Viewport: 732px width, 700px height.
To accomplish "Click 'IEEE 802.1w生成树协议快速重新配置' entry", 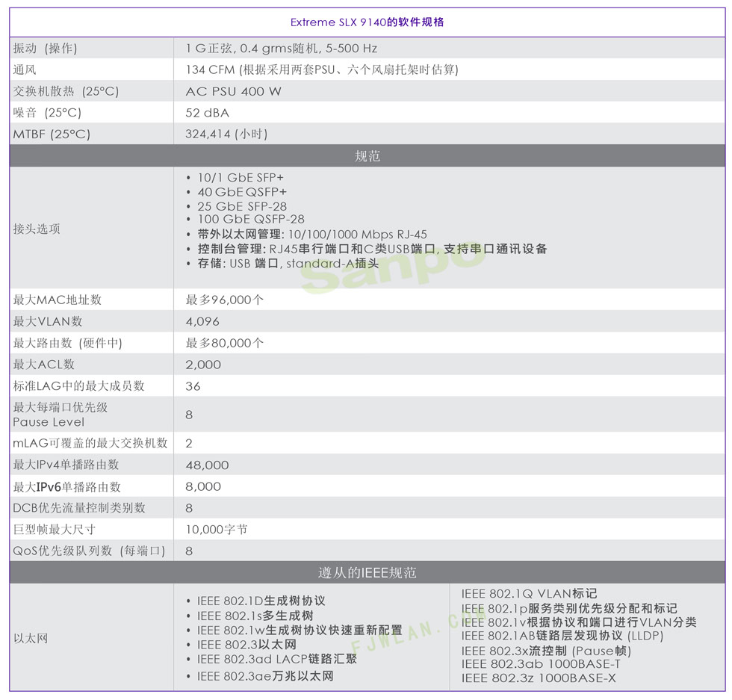I will coord(300,630).
